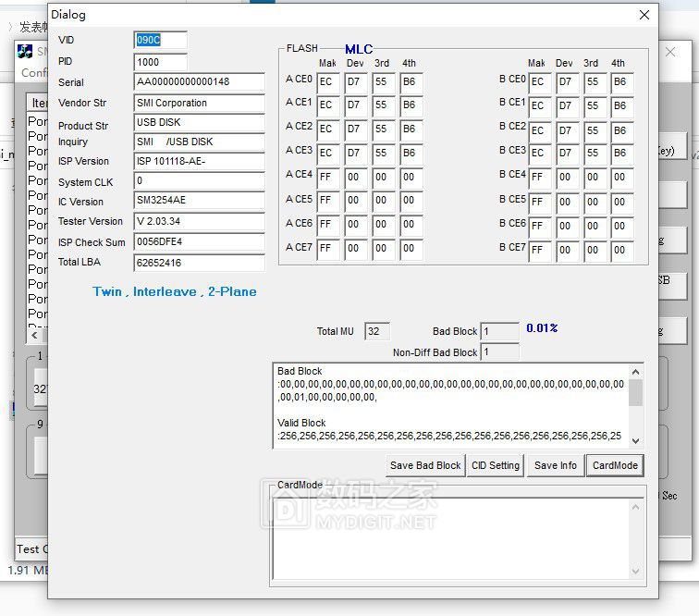Click the A CE6 3rd field
Image resolution: width=699 pixels, height=616 pixels.
point(384,225)
